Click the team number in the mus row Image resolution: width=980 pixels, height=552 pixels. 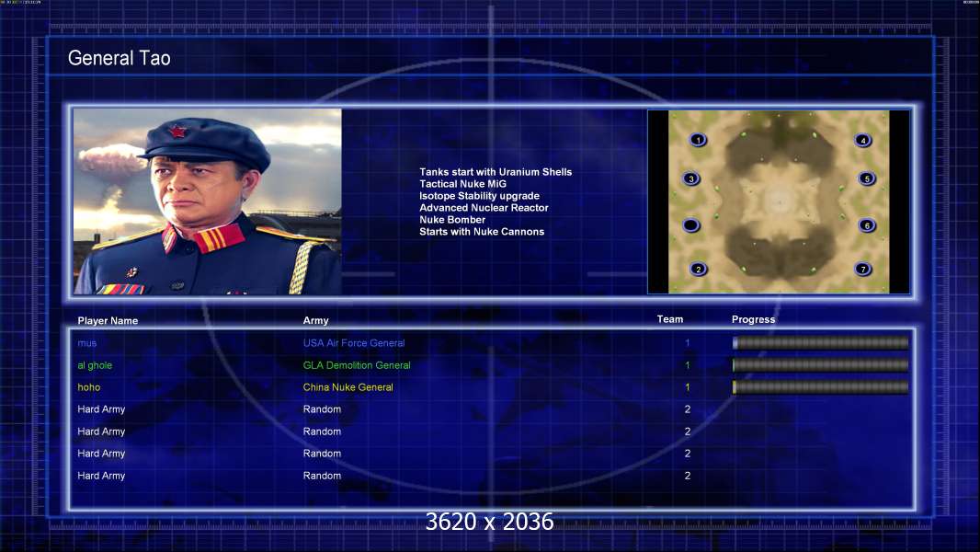(687, 342)
